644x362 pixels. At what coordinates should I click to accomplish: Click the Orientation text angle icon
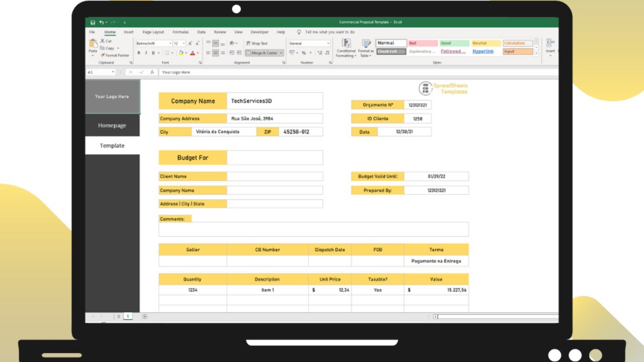pyautogui.click(x=232, y=44)
